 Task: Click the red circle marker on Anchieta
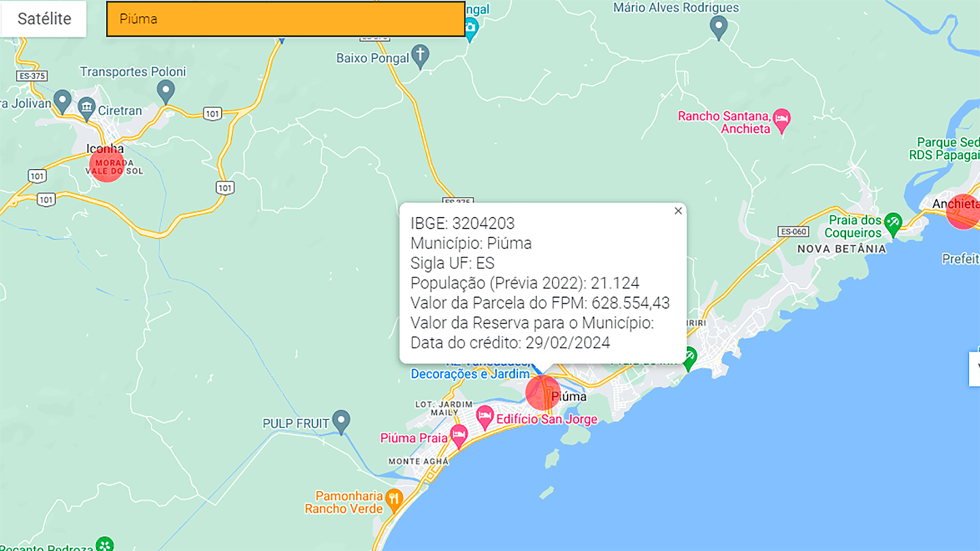tap(963, 211)
